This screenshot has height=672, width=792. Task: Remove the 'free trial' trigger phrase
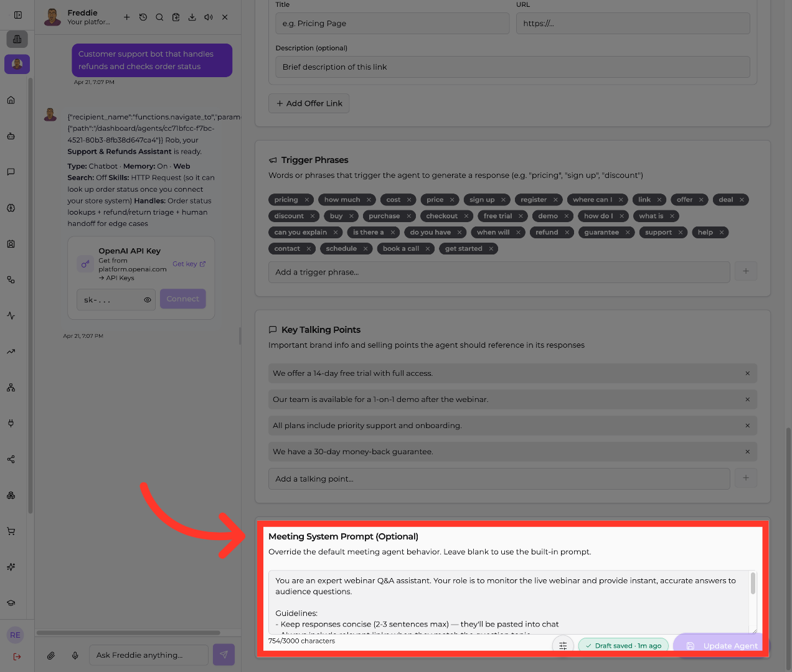(521, 216)
